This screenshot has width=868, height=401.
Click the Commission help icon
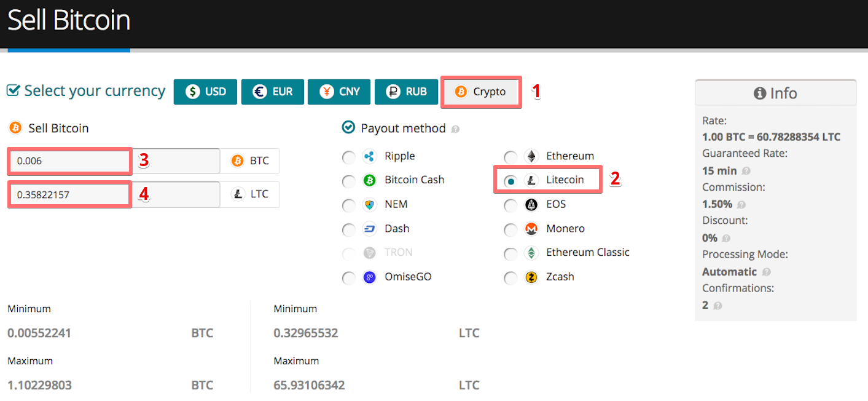click(x=741, y=204)
